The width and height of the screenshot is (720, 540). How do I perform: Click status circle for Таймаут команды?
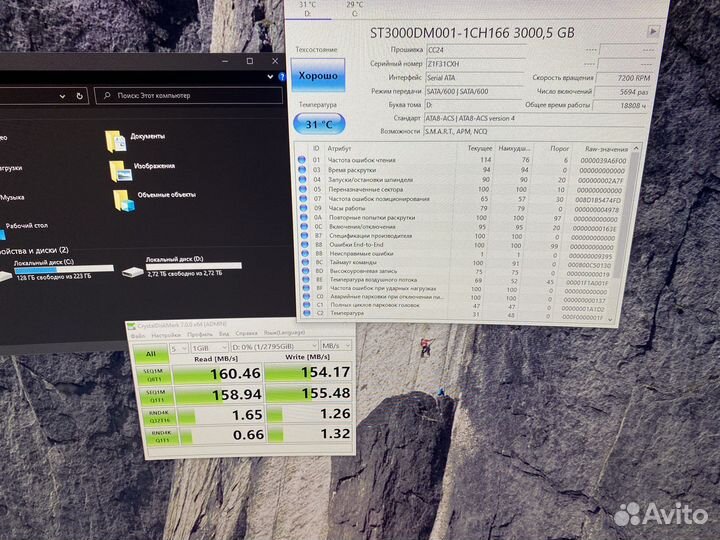pyautogui.click(x=305, y=262)
